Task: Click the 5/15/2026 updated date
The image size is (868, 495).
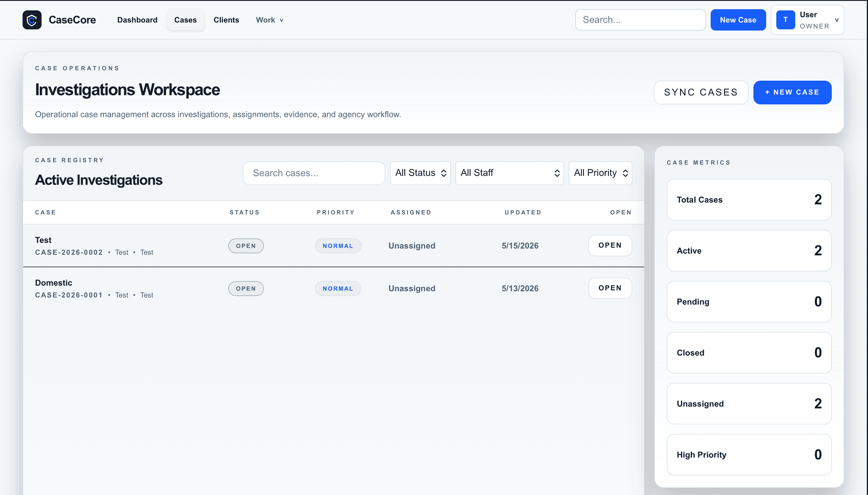Action: (x=520, y=246)
